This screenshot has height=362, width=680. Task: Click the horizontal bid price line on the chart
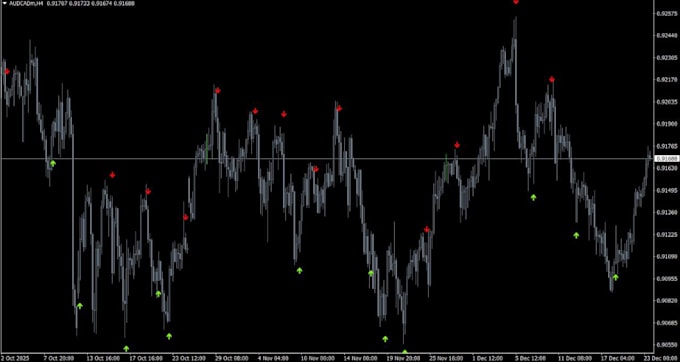tap(326, 159)
